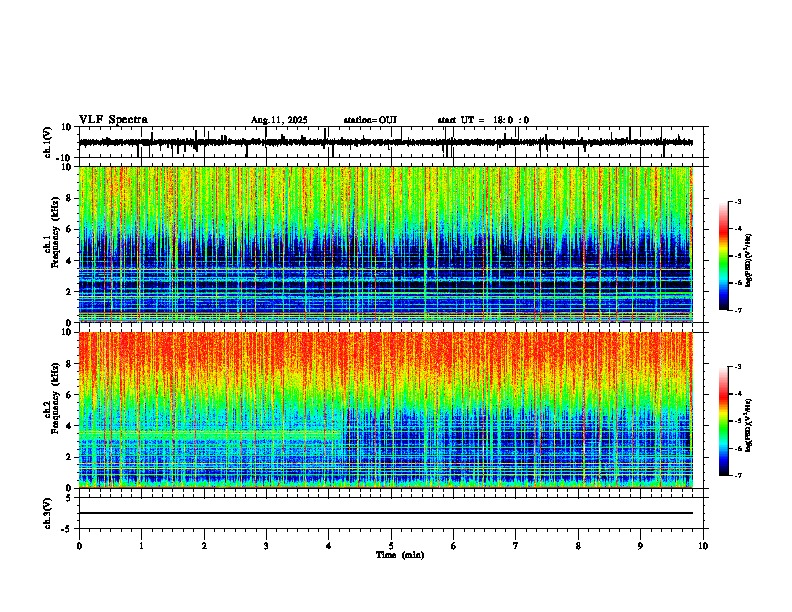Click time axis tick label "9"
Image resolution: width=792 pixels, height=612 pixels.
tap(640, 546)
